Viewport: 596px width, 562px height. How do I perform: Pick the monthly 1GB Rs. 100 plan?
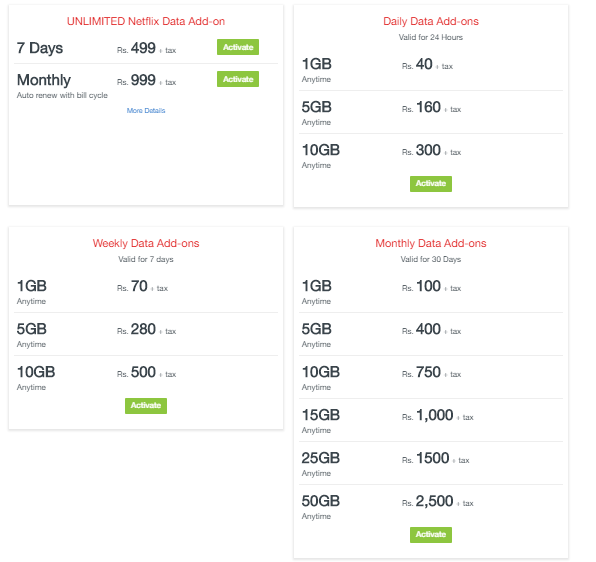431,291
